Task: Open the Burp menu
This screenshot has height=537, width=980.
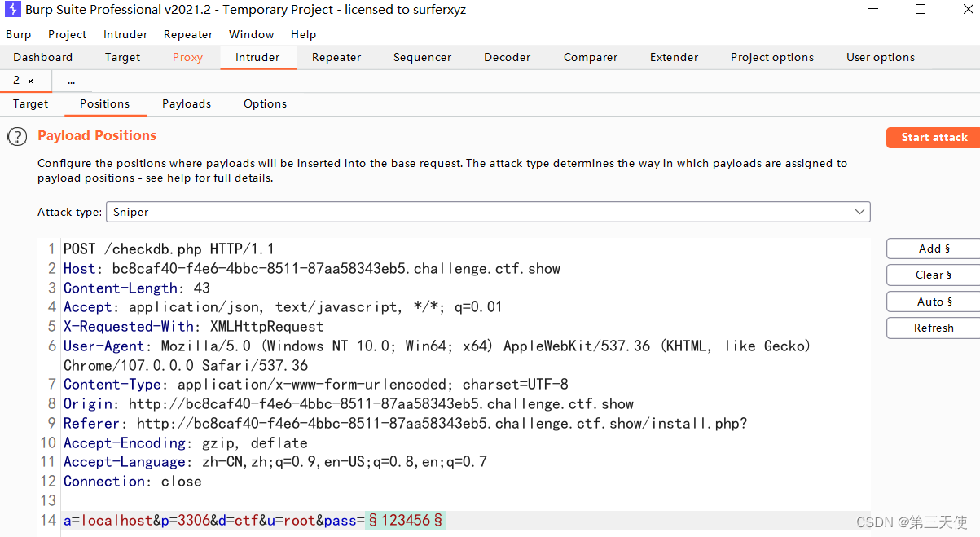Action: pyautogui.click(x=18, y=34)
